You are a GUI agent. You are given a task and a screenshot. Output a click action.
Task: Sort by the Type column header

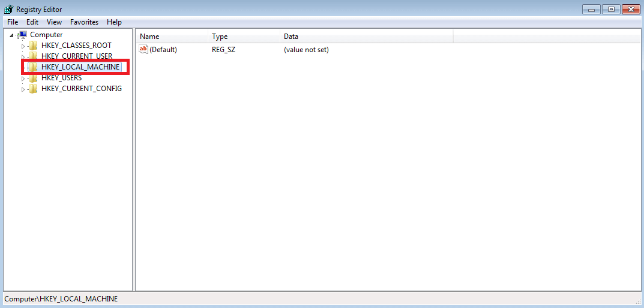click(244, 37)
